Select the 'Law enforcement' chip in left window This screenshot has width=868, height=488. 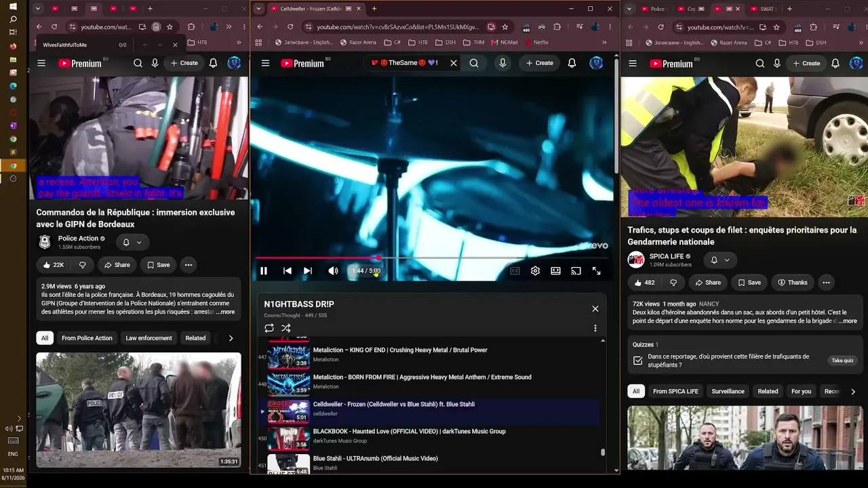coord(149,338)
